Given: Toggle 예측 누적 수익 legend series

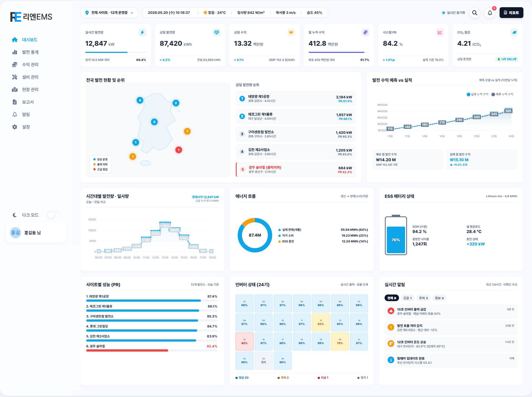Looking at the screenshot, I should coord(502,94).
